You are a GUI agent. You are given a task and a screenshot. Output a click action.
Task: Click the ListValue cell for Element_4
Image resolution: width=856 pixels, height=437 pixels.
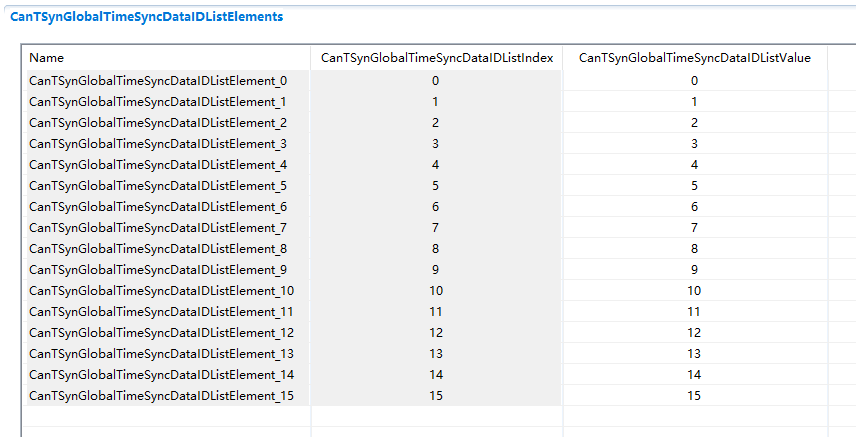click(694, 165)
